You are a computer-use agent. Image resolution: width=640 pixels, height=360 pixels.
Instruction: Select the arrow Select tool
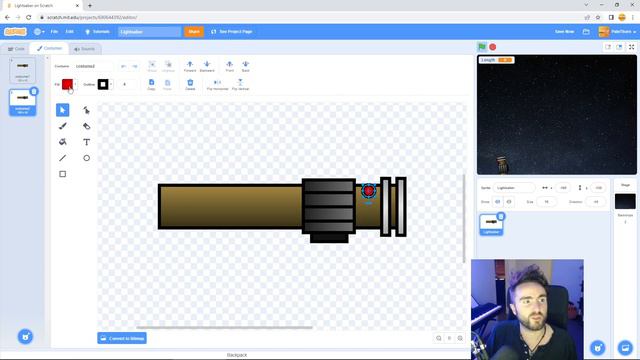click(62, 110)
